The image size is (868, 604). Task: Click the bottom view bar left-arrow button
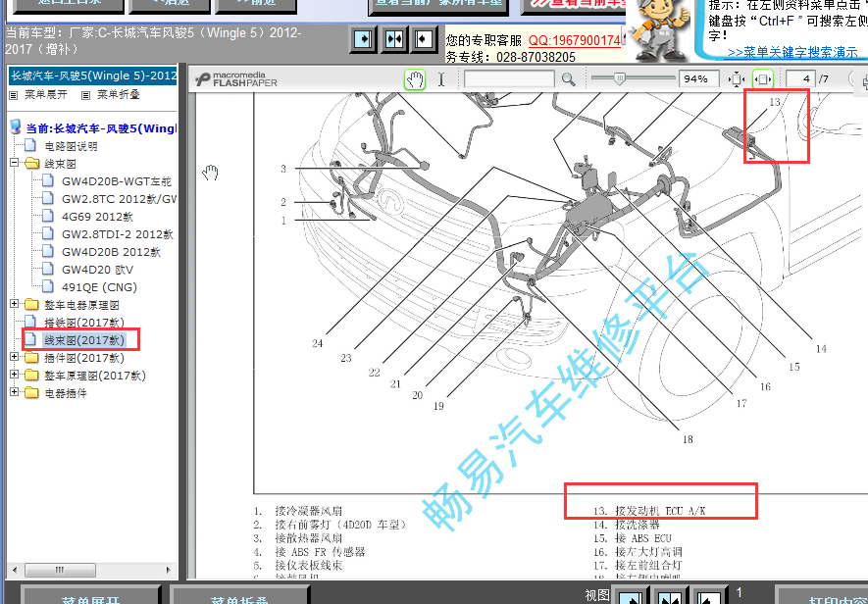pyautogui.click(x=707, y=597)
